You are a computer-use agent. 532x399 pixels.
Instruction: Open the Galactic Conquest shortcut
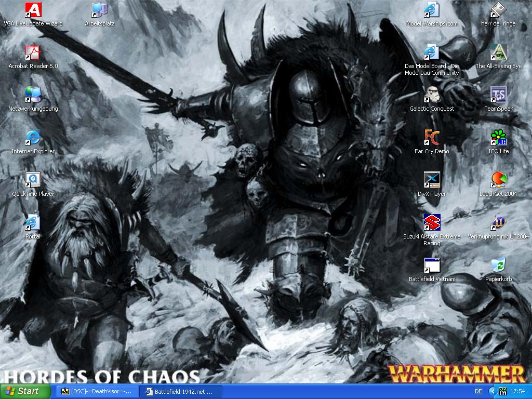pos(432,96)
